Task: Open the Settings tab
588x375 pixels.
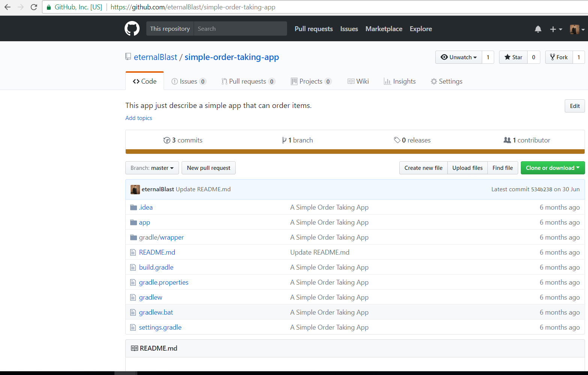Action: click(x=447, y=81)
